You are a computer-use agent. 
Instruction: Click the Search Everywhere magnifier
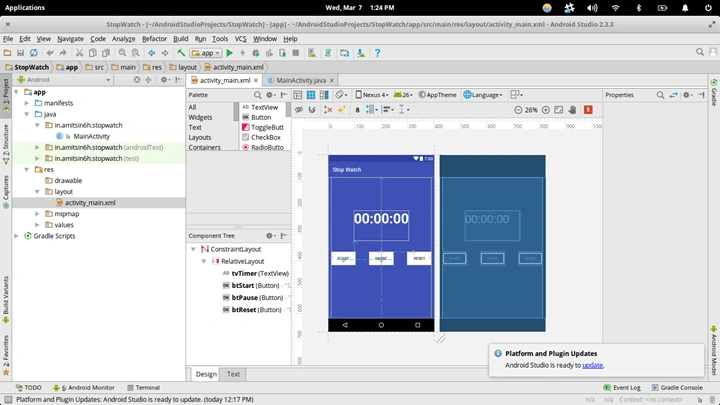coord(700,52)
